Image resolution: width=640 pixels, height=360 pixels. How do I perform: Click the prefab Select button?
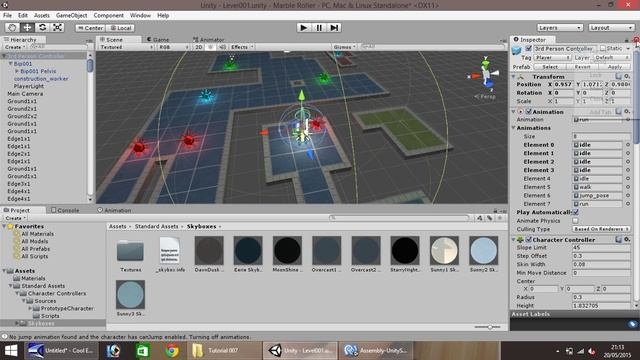550,67
